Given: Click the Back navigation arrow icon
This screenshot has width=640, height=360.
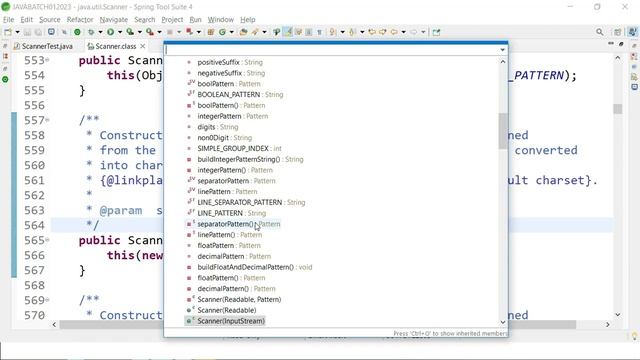Looking at the screenshot, I should point(394,32).
